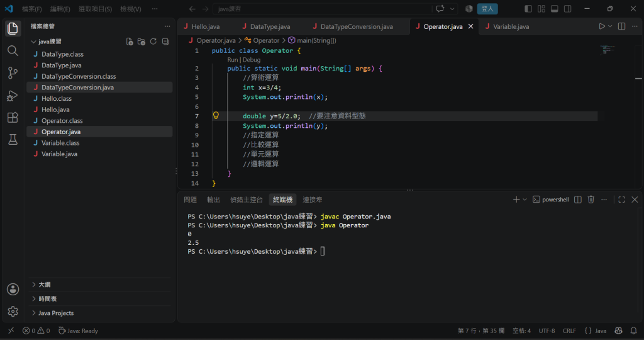This screenshot has height=340, width=644.
Task: Open new terminal profile dropdown arrow
Action: (525, 200)
